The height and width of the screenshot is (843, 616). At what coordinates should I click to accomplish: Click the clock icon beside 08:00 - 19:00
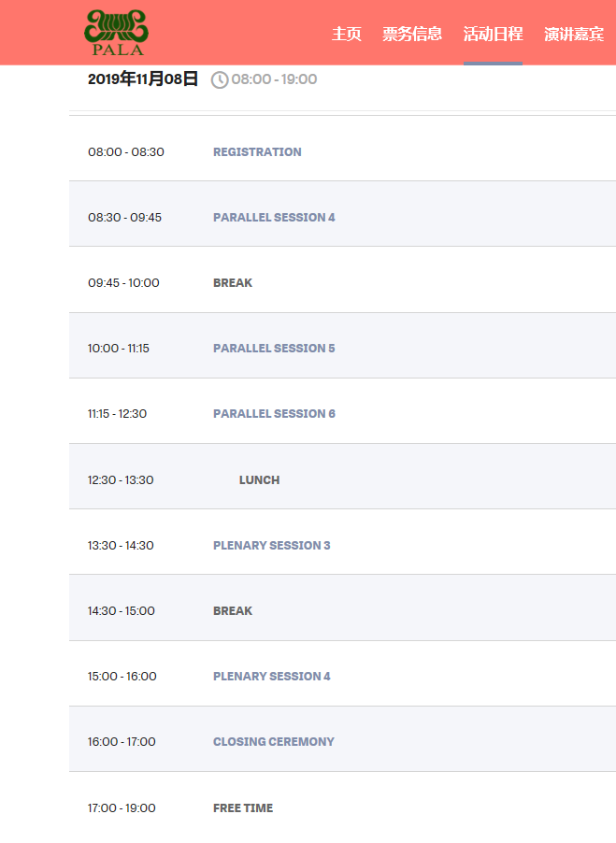click(220, 80)
